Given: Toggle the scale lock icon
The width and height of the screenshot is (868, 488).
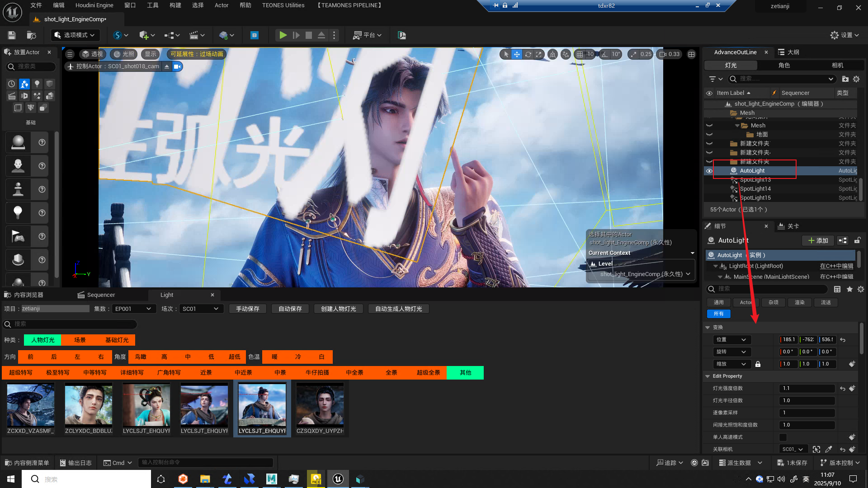Looking at the screenshot, I should 758,364.
